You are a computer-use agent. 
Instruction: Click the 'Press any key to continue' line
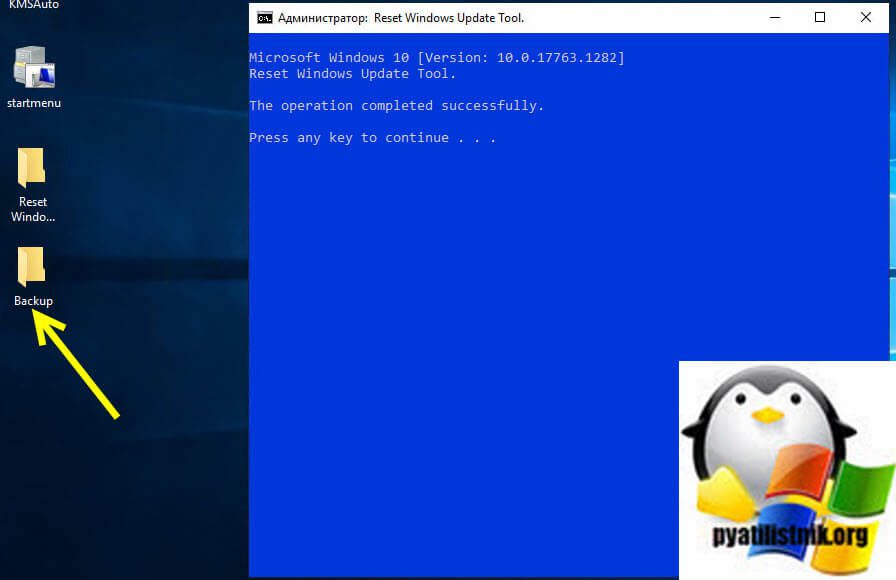pos(373,138)
